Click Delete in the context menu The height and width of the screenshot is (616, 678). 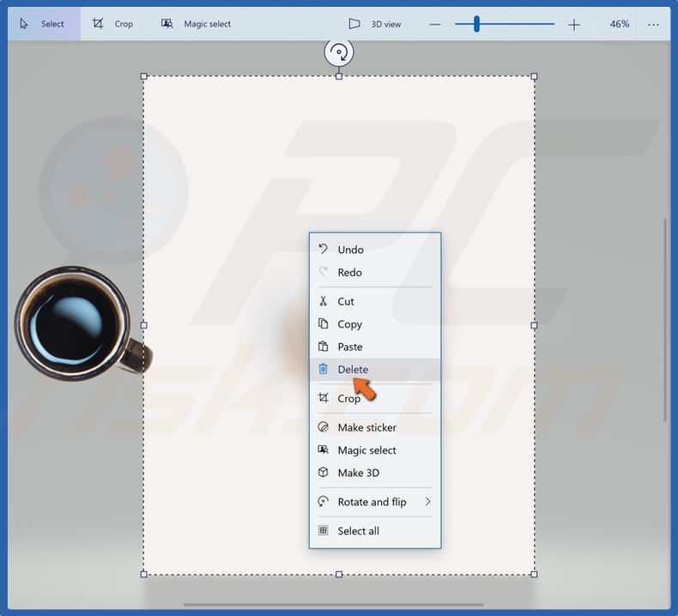[x=375, y=369]
